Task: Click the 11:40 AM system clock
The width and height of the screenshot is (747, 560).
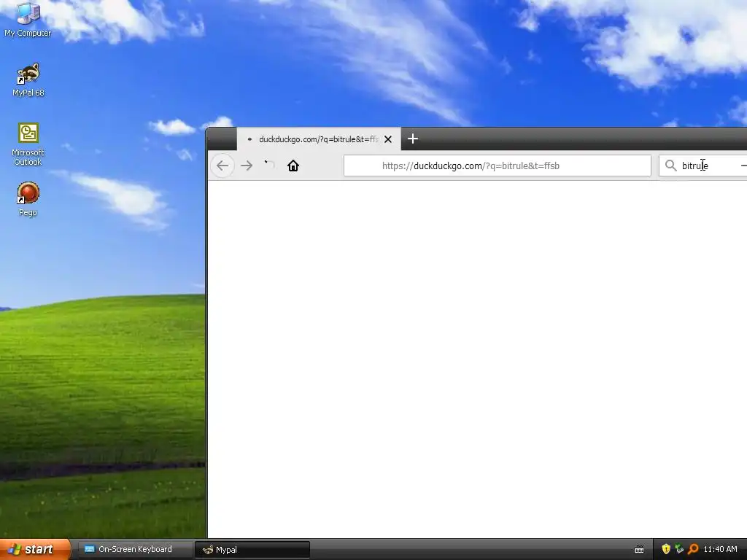Action: (x=720, y=550)
